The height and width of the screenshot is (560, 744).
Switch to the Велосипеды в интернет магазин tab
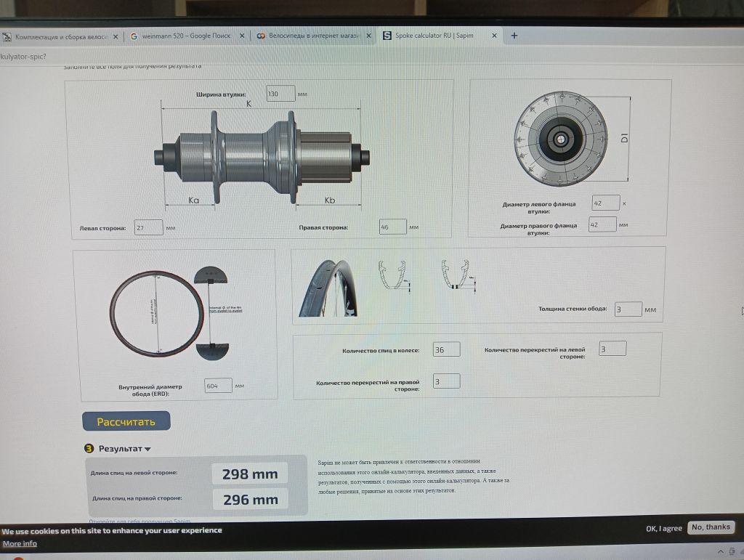312,36
